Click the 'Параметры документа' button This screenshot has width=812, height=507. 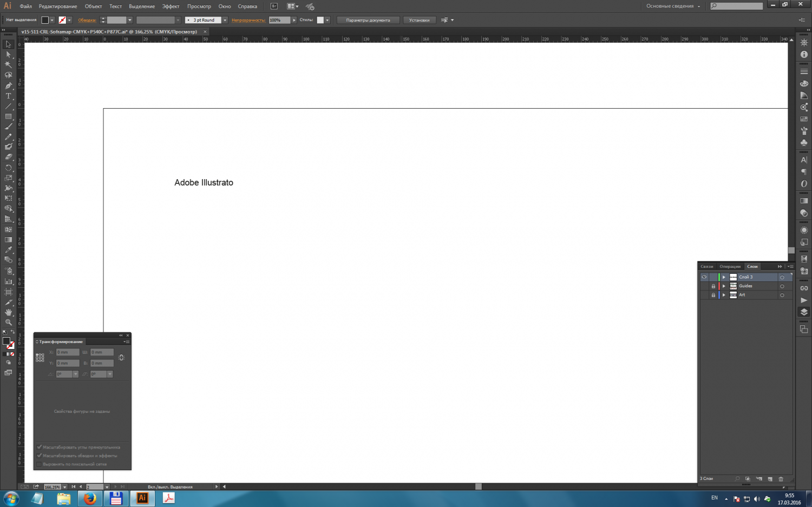pyautogui.click(x=368, y=20)
